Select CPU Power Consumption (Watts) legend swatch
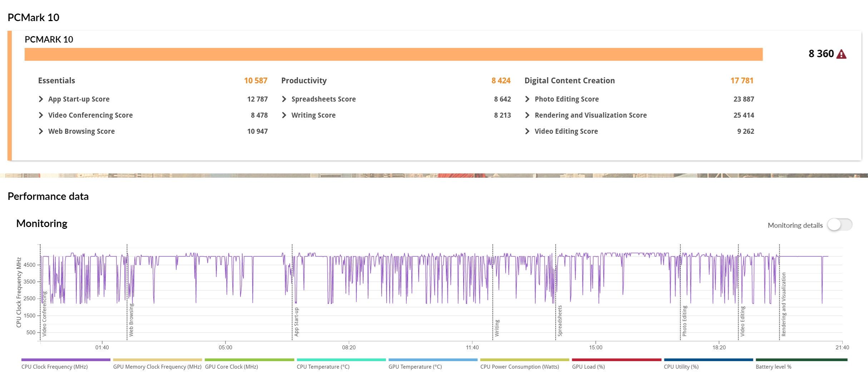Screen dimensions: 868x374 coord(525,360)
